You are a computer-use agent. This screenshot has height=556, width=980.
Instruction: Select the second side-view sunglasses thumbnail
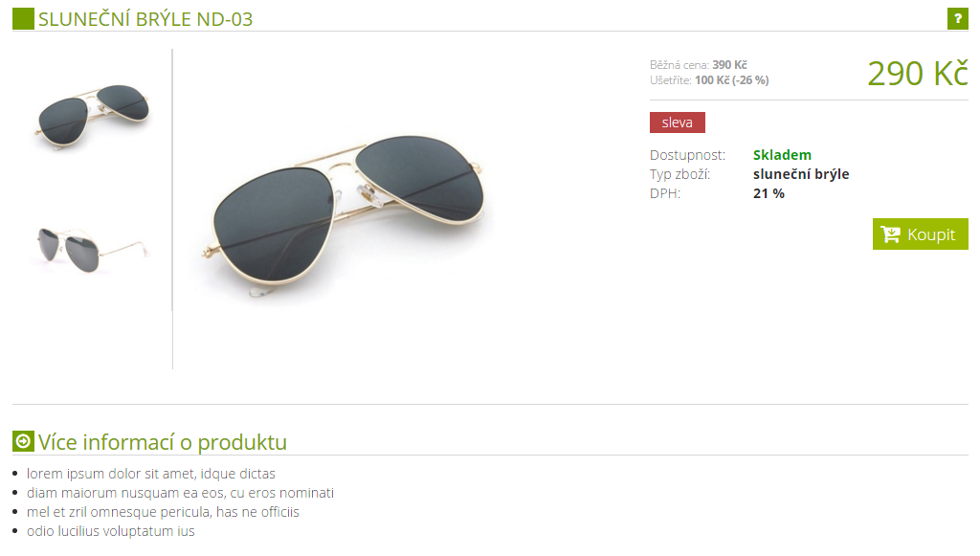point(92,250)
